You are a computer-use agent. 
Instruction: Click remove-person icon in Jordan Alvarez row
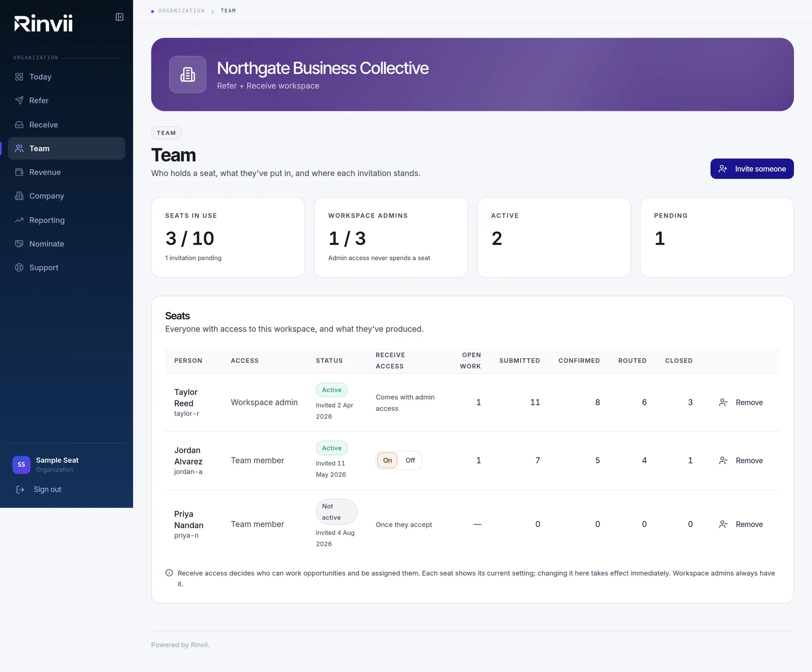723,461
